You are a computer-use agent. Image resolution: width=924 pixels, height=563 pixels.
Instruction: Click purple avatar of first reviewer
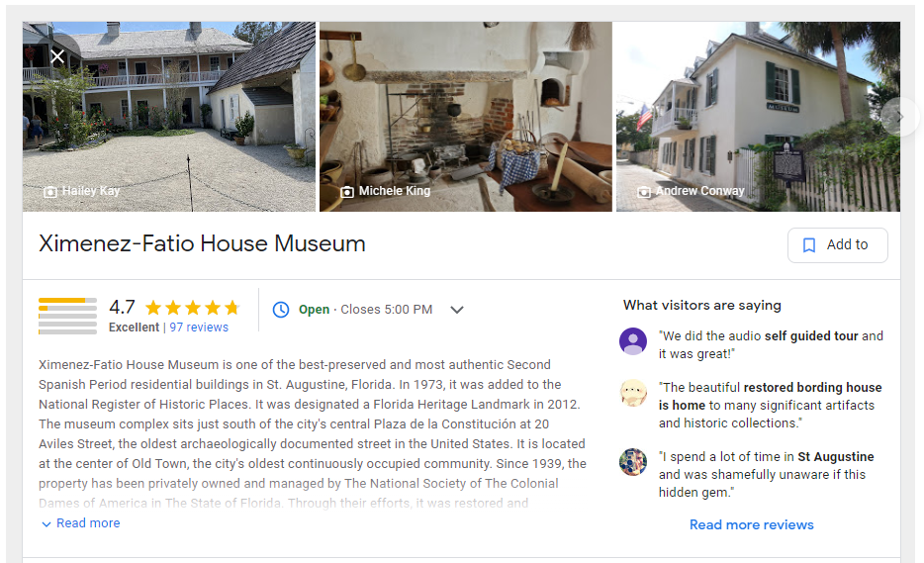point(633,341)
